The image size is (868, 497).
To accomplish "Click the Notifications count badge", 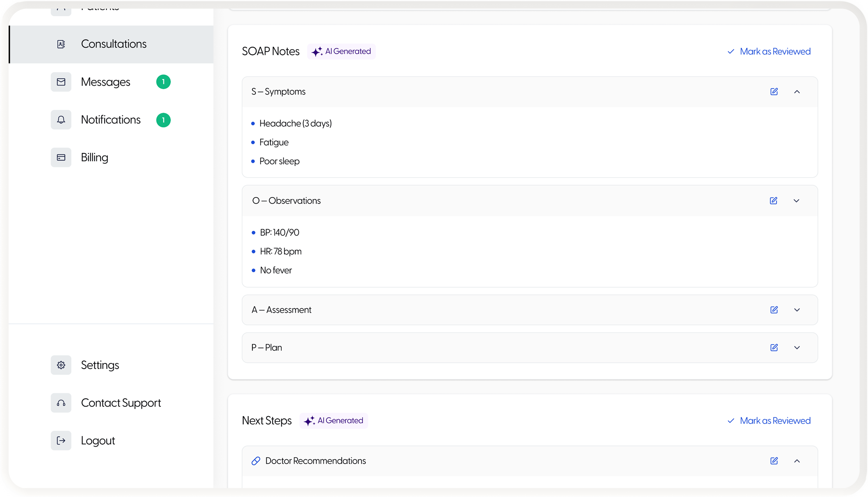I will [163, 120].
